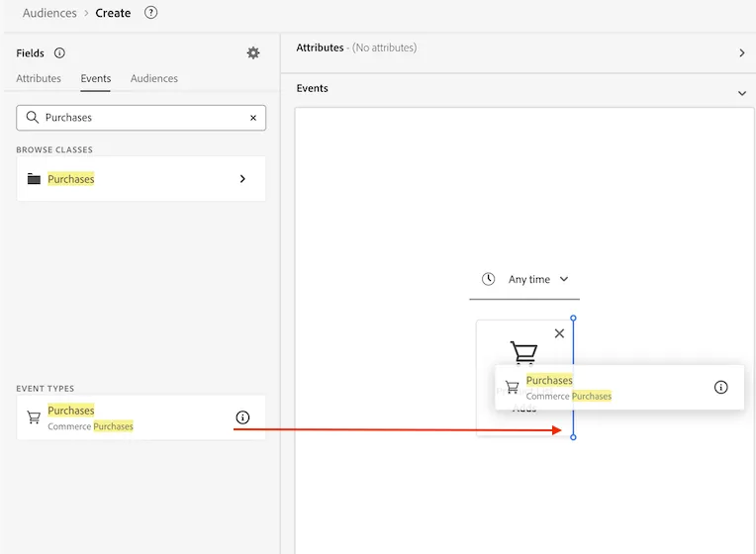Screen dimensions: 756x554
Task: Go back to Audiences breadcrumb
Action: (49, 13)
